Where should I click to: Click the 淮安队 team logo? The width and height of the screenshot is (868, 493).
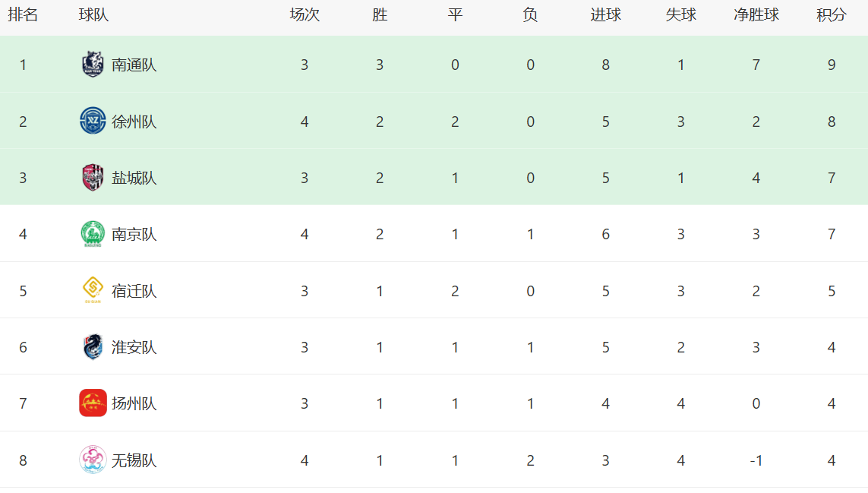point(93,347)
